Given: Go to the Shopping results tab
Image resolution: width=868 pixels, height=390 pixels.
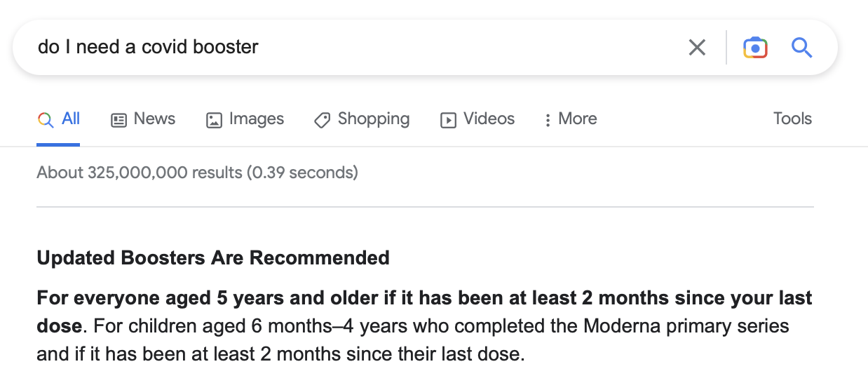Looking at the screenshot, I should coord(373,119).
